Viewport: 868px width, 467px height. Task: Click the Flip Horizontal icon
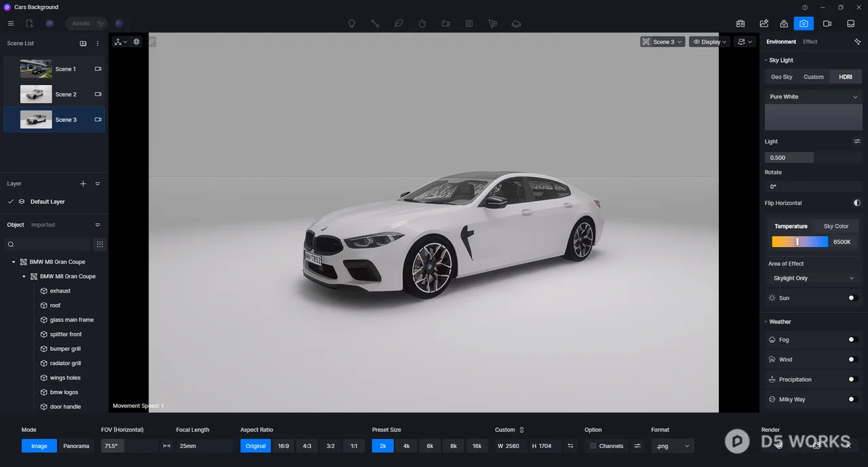coord(857,203)
